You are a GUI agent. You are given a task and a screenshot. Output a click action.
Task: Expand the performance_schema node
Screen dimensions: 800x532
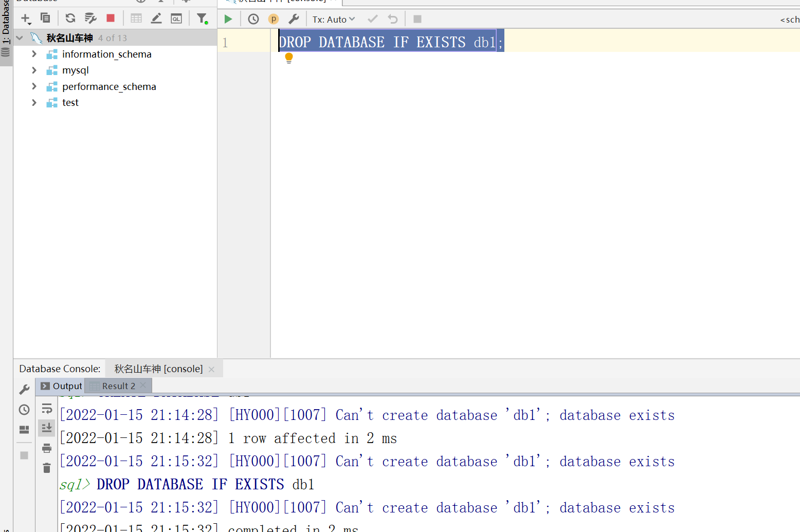tap(34, 86)
